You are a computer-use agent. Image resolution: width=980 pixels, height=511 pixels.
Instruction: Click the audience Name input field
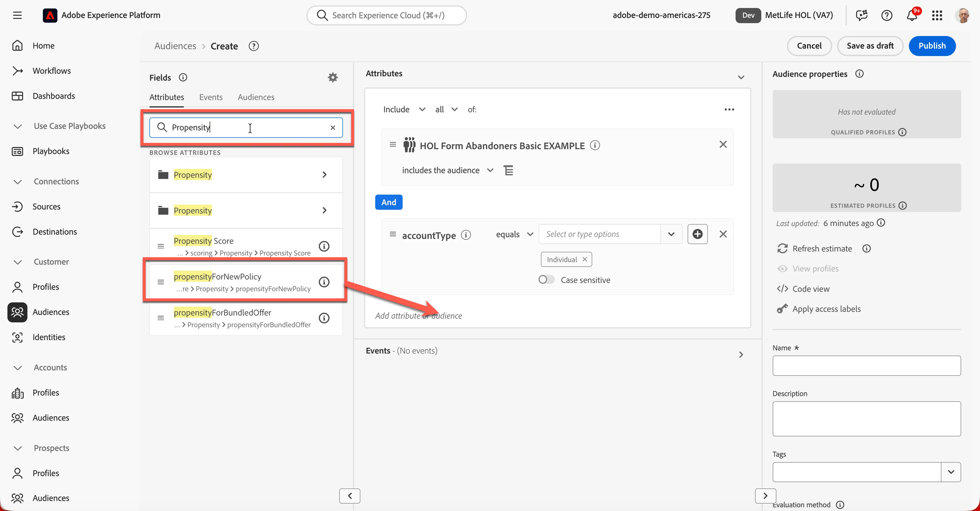coord(867,366)
